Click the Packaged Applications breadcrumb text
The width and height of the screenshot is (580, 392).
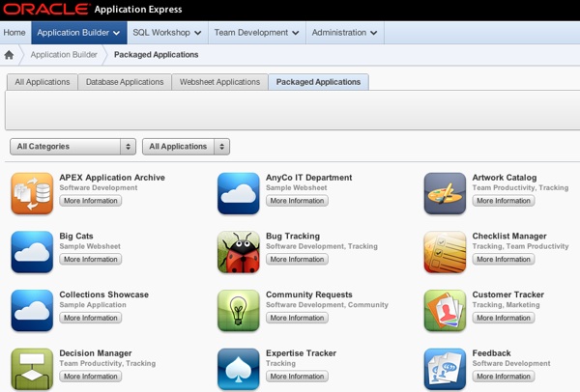(x=156, y=55)
